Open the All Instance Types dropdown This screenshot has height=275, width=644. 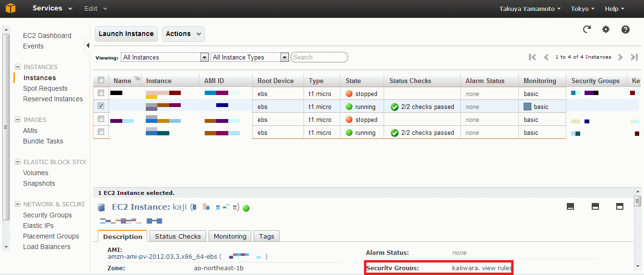coord(249,57)
